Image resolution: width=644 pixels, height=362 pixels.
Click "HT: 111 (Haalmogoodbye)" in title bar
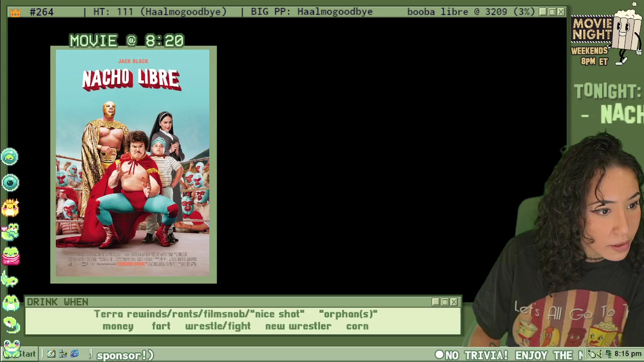160,12
